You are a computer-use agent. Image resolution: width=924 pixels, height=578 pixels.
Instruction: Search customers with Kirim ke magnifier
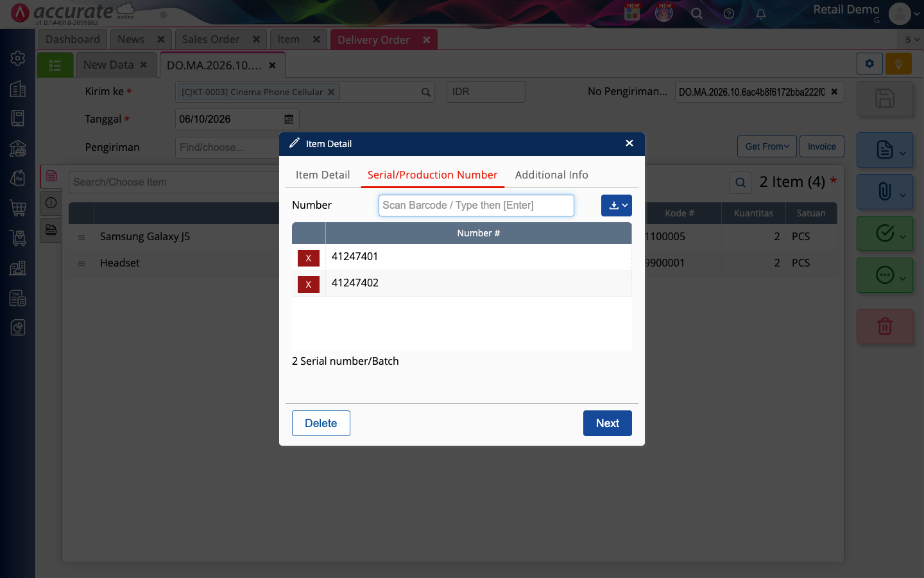[425, 92]
